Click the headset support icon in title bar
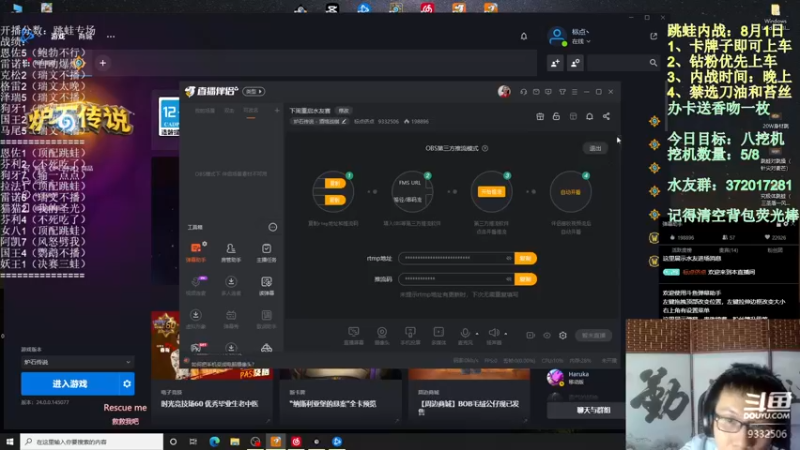The width and height of the screenshot is (800, 450). [523, 92]
